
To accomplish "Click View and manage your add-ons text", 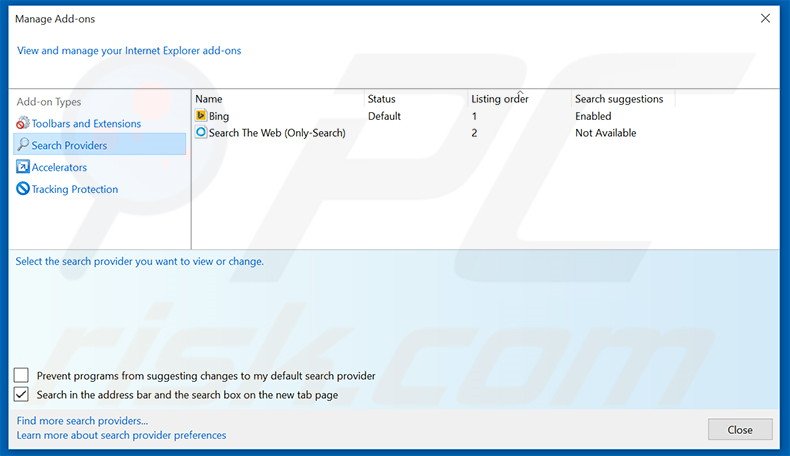I will [x=129, y=50].
